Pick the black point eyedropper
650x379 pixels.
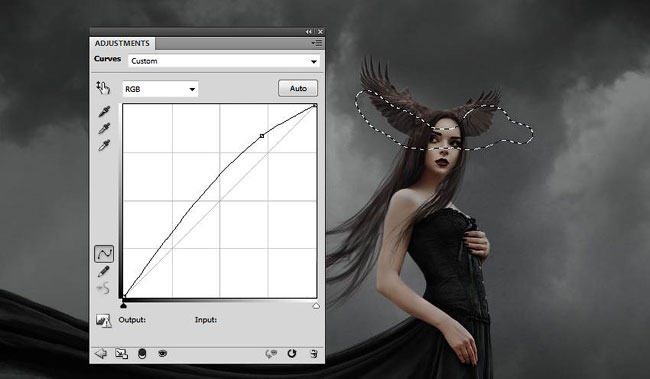(x=104, y=111)
